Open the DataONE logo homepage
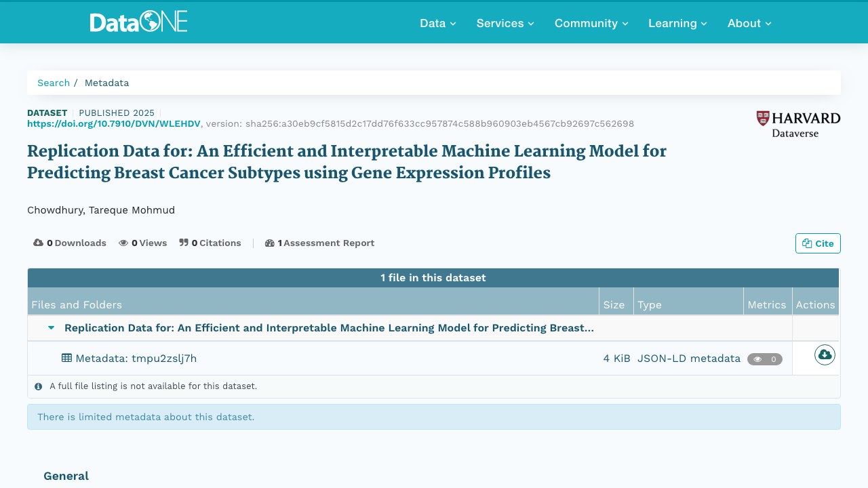Screen dimensions: 868x488 pos(138,22)
